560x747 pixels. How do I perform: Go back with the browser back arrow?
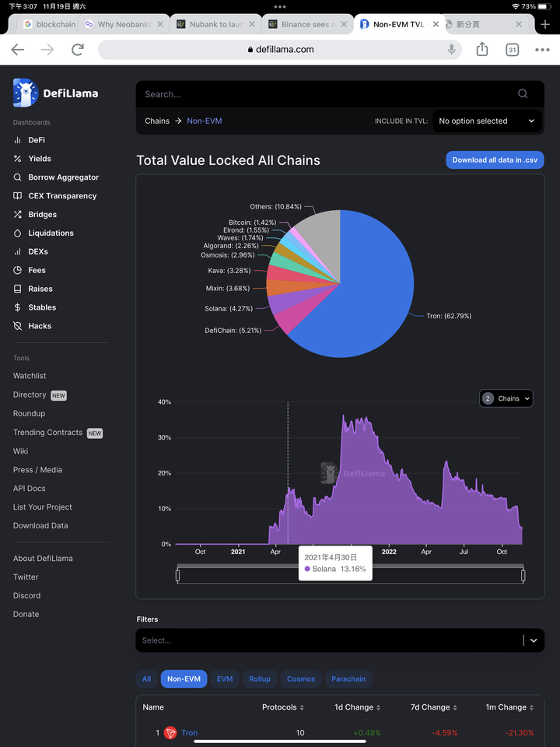[18, 50]
